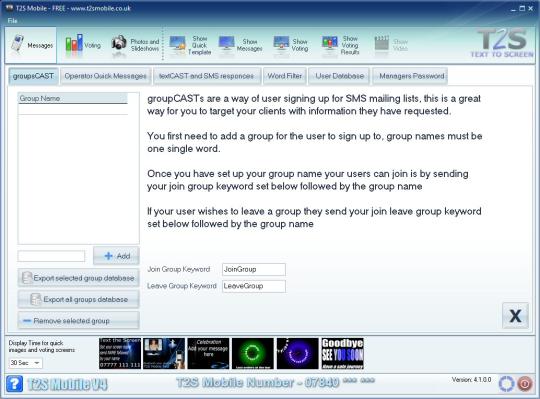Viewport: 540px width, 399px height.
Task: Close the panel with X button
Action: click(x=515, y=315)
